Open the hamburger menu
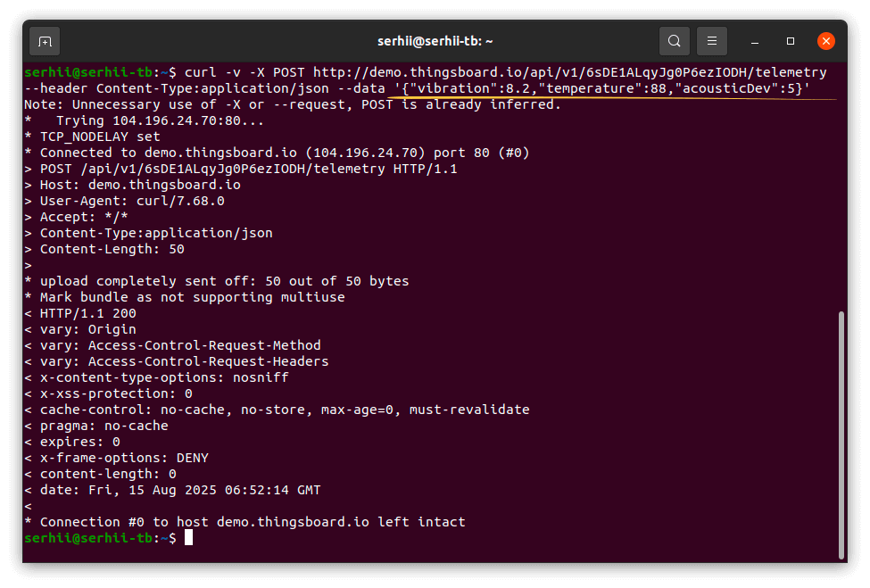Viewport: 870px width, 588px height. pos(712,41)
